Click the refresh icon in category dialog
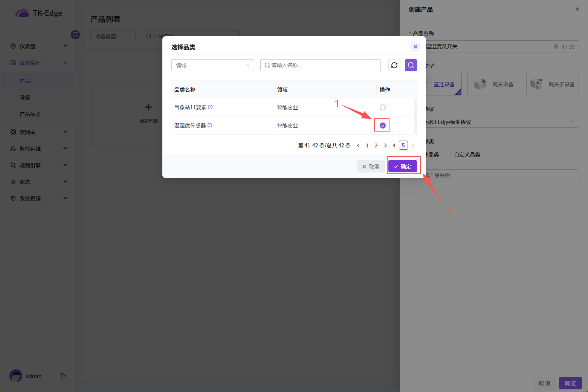The width and height of the screenshot is (588, 392). [394, 65]
